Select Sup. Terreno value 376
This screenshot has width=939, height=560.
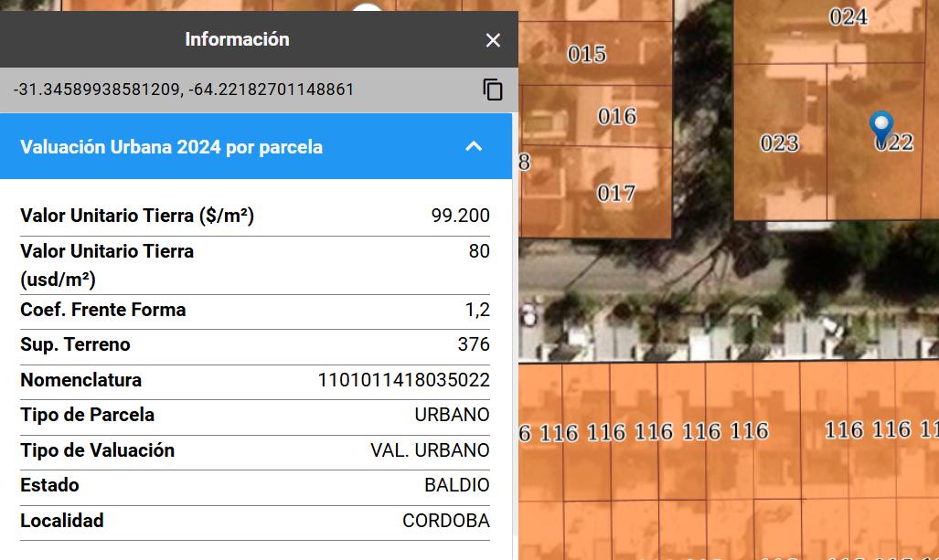pos(474,344)
